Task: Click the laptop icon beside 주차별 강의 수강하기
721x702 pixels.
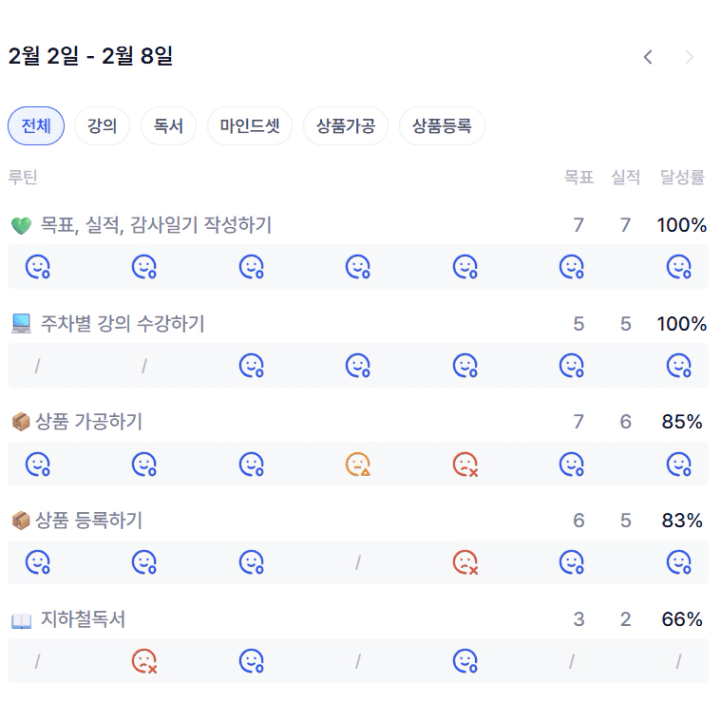Action: [x=21, y=324]
